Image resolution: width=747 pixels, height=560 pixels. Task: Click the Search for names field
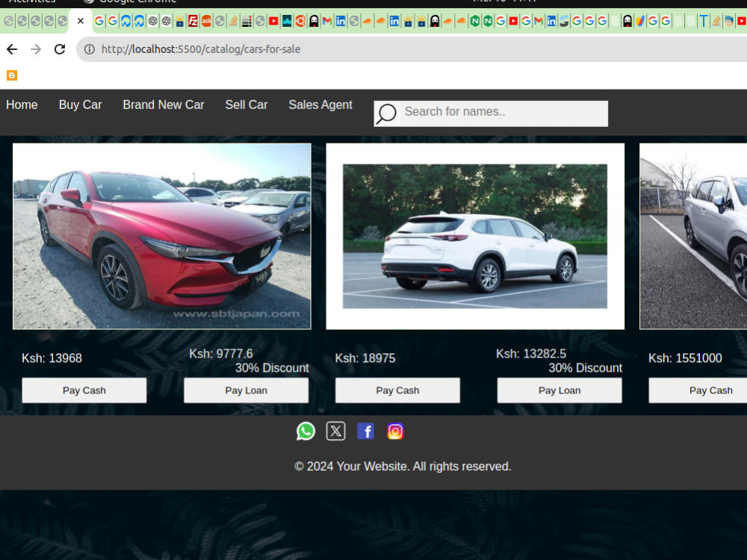click(x=503, y=113)
